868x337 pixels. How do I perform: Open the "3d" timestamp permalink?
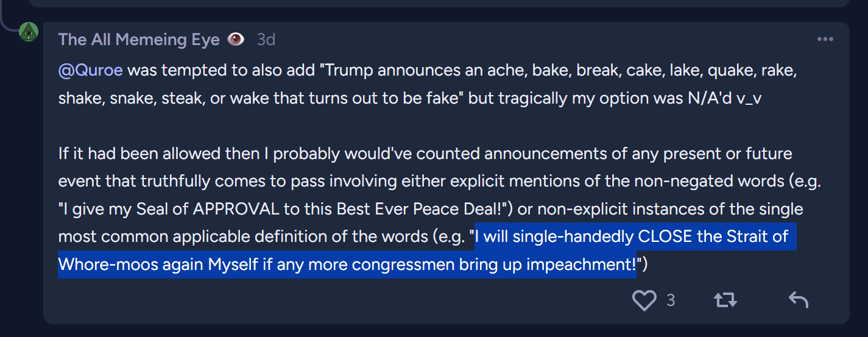click(266, 40)
